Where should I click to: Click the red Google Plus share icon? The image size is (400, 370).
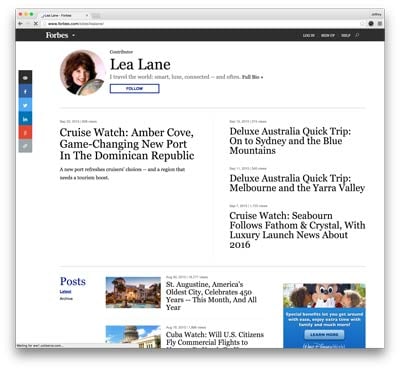25,133
